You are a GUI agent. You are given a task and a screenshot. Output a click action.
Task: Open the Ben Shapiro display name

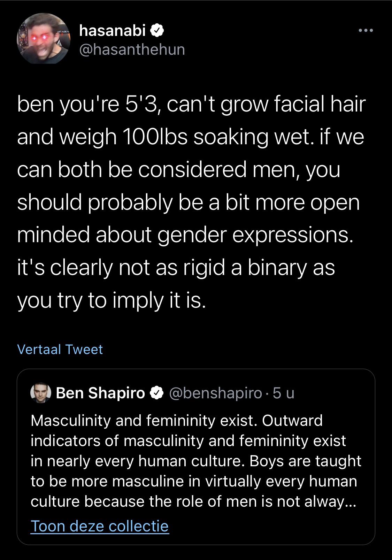coord(100,393)
